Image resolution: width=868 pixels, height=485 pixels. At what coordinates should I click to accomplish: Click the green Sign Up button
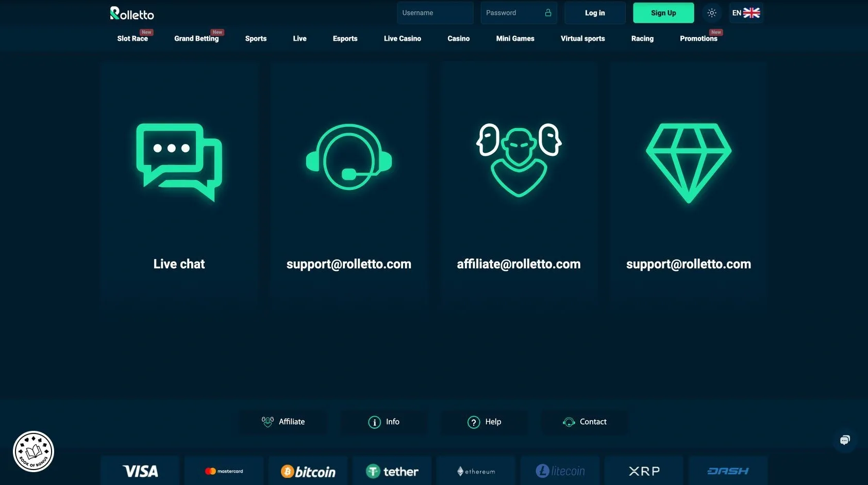coord(663,13)
